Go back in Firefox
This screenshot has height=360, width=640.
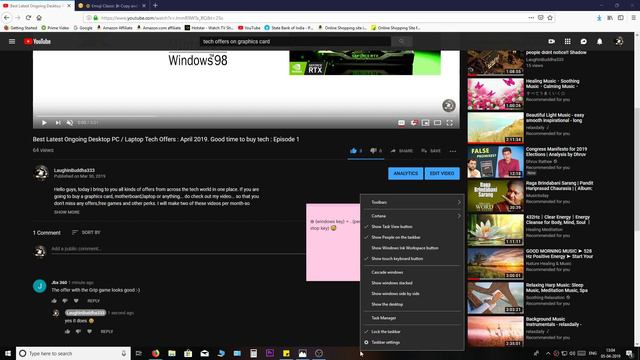[7, 18]
